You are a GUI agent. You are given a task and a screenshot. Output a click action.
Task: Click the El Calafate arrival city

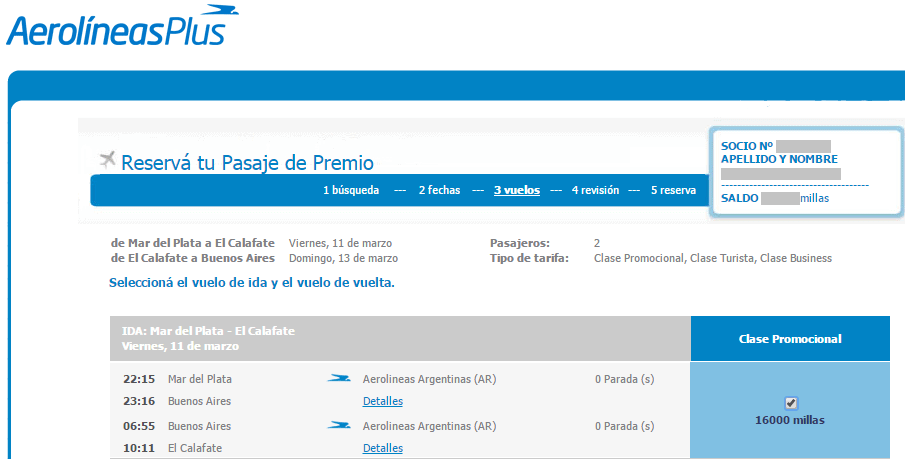click(x=195, y=448)
